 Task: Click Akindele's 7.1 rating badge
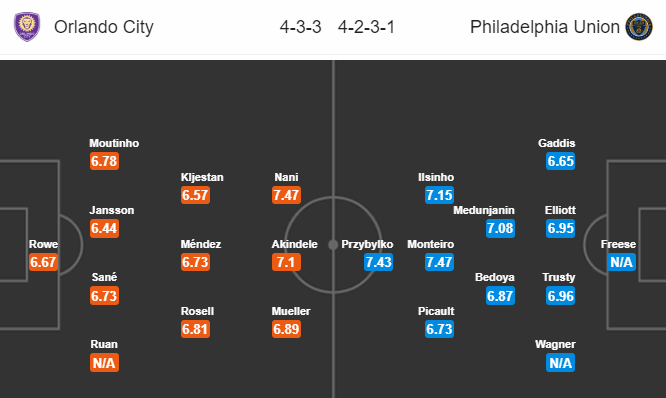click(286, 262)
